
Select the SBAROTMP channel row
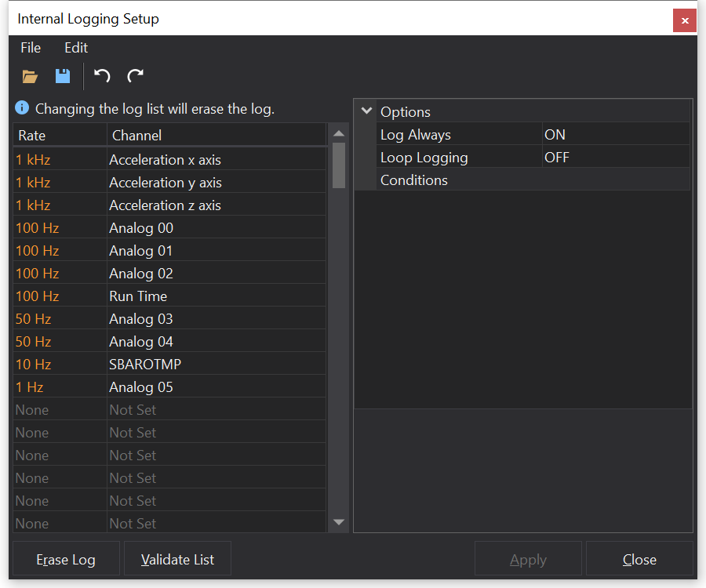pyautogui.click(x=145, y=365)
